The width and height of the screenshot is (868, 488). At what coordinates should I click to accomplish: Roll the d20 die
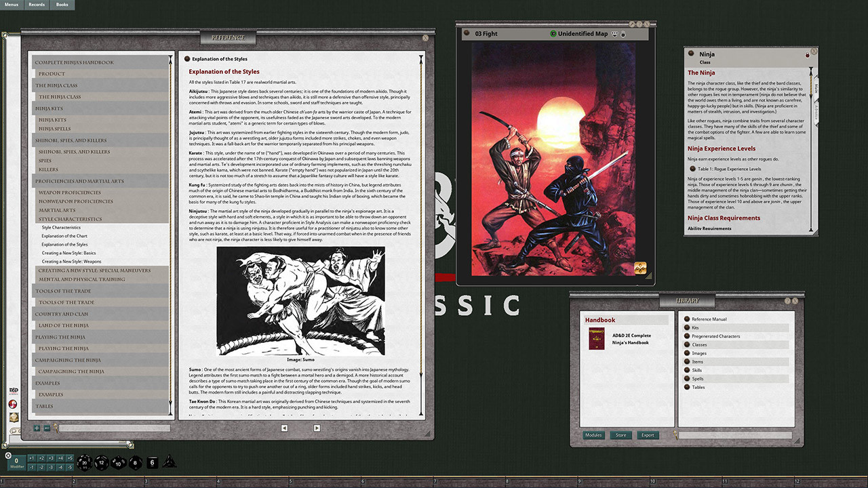85,462
